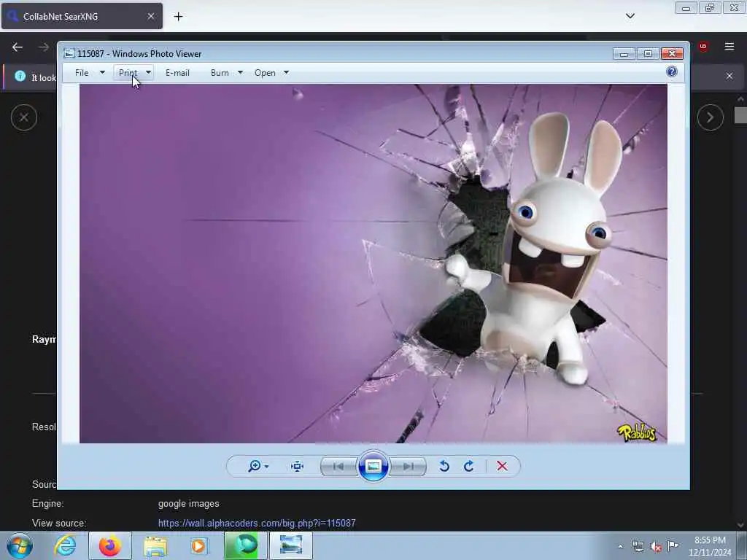This screenshot has height=560, width=747.
Task: Click the browser forward arrow
Action: pos(43,47)
